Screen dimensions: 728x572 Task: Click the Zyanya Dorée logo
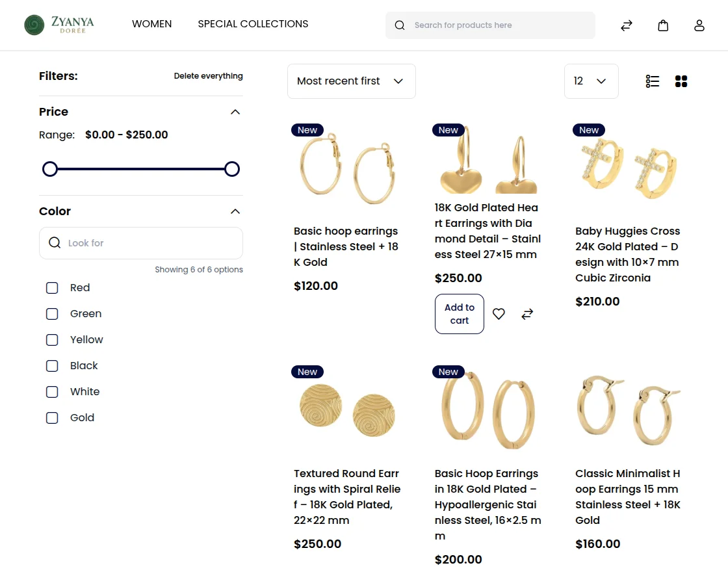click(59, 25)
